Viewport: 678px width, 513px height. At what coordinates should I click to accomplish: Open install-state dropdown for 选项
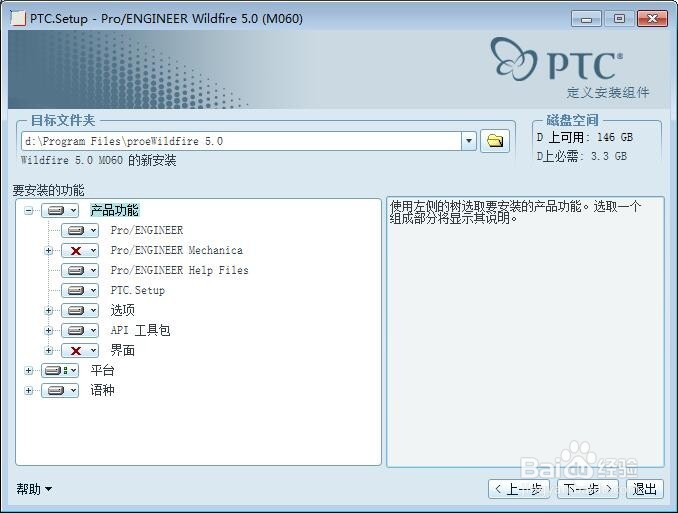80,310
